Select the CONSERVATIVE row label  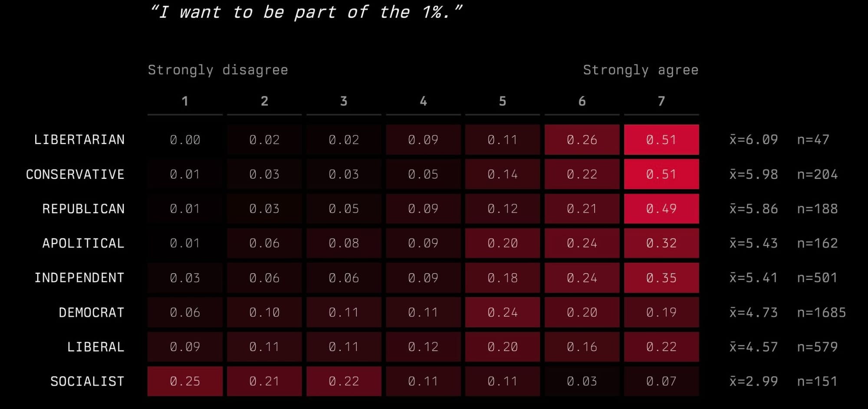[75, 174]
